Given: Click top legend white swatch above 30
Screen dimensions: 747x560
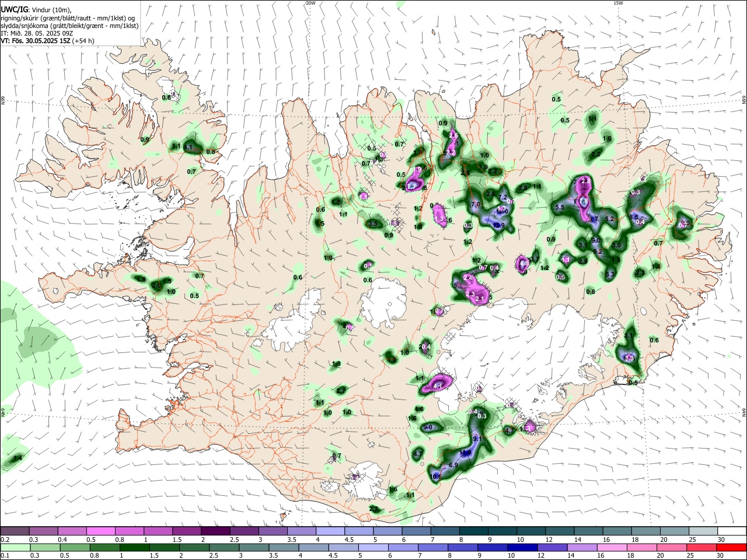Looking at the screenshot, I should [x=732, y=531].
